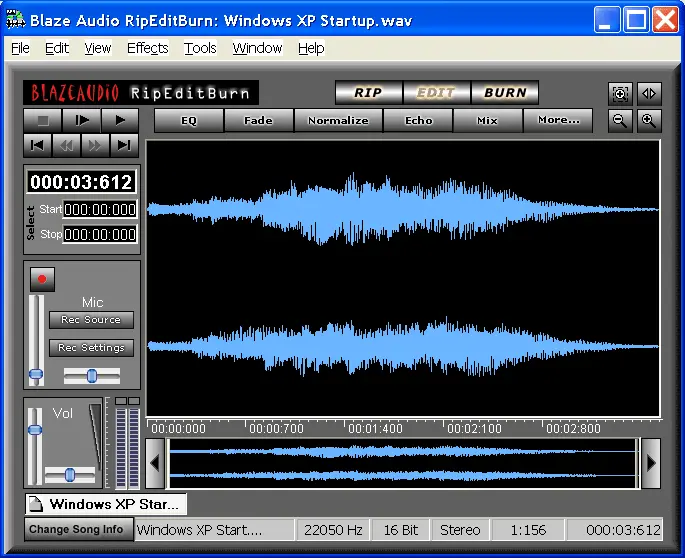Screen dimensions: 685x558
Task: Minimize the RipEditBurn window
Action: point(607,20)
